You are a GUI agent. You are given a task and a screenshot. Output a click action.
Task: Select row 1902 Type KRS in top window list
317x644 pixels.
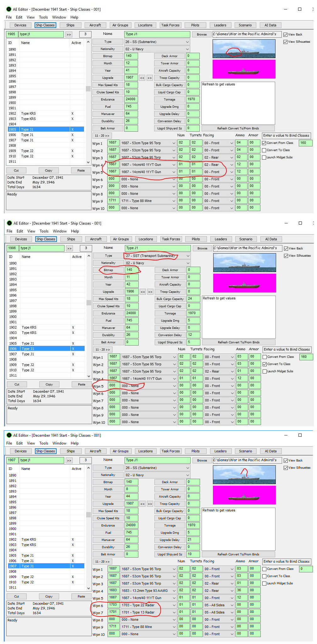point(46,114)
